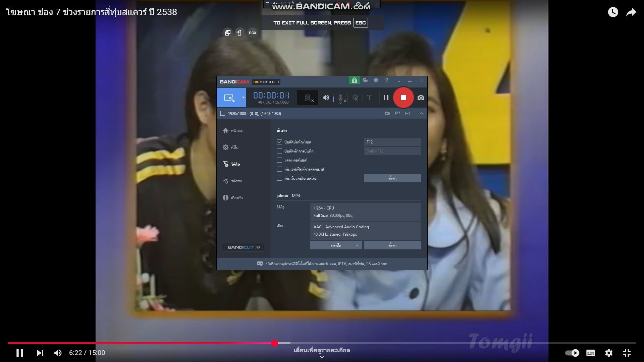Open YouTube player settings gear
This screenshot has width=644, height=362.
[609, 353]
